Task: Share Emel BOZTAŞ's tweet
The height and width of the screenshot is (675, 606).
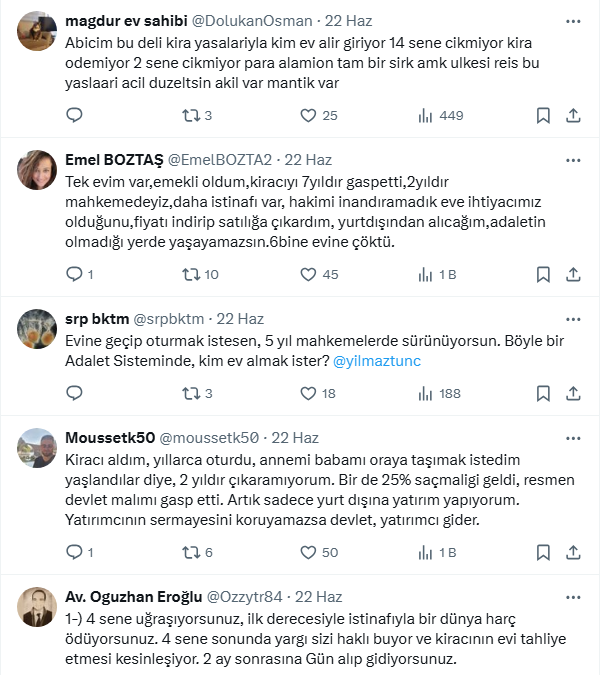Action: pyautogui.click(x=573, y=274)
